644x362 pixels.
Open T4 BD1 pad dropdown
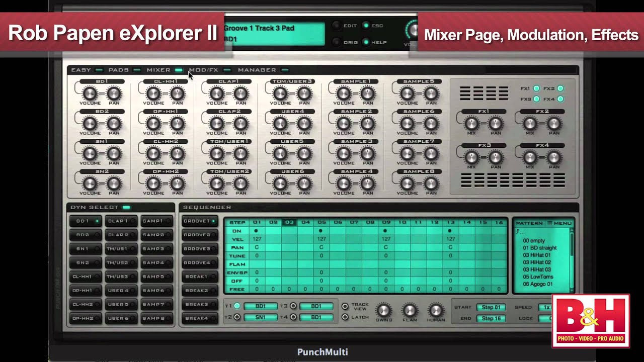pos(316,317)
